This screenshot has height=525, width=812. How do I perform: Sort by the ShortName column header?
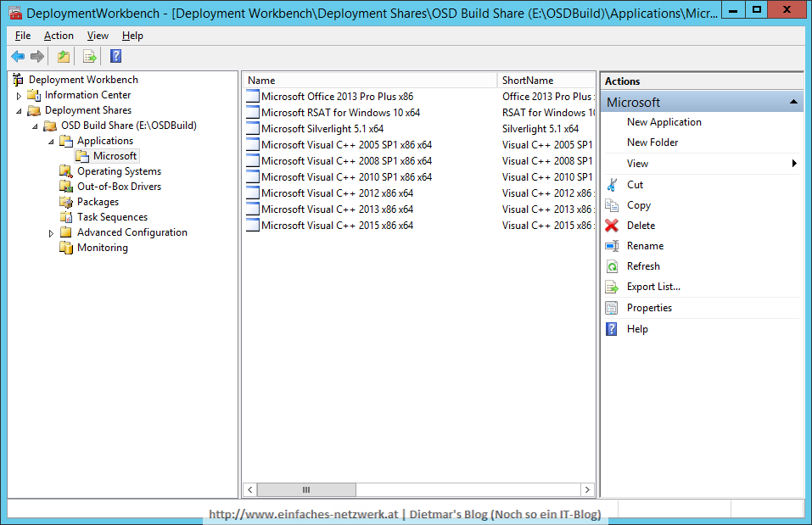[546, 81]
